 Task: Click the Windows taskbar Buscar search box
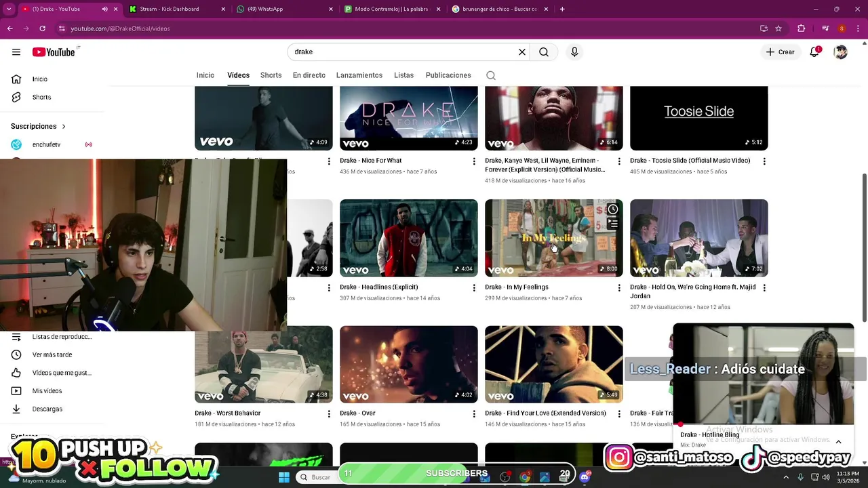319,477
